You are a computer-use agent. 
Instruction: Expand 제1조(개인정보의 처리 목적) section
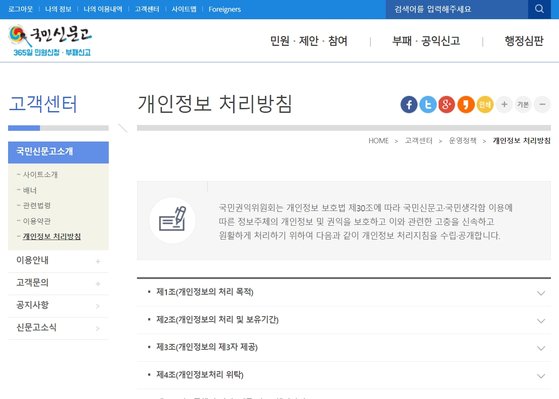[344, 292]
